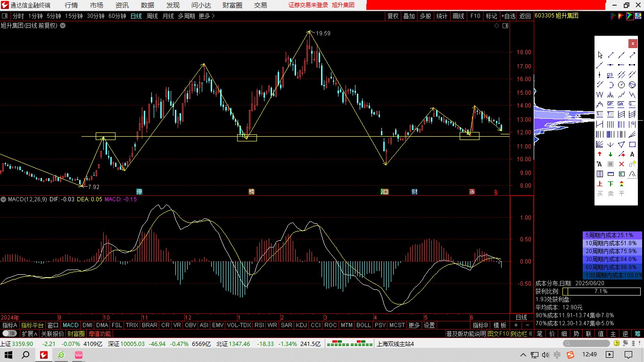Expand the 扩展 panel arrow
Image resolution: width=644 pixels, height=362 pixels.
(x=29, y=334)
